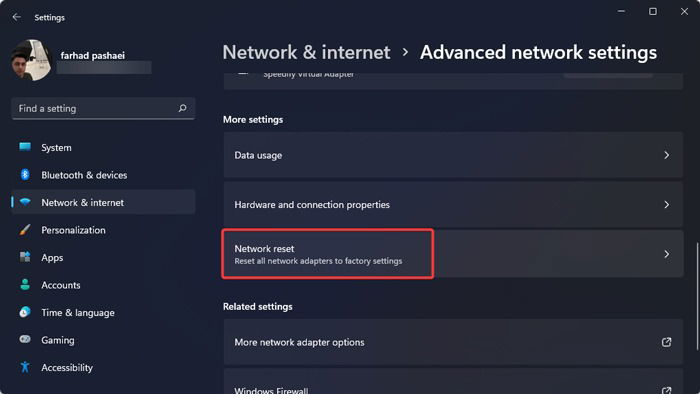Screen dimensions: 700x394
Task: Expand Hardware and connection properties chevron
Action: (x=666, y=205)
